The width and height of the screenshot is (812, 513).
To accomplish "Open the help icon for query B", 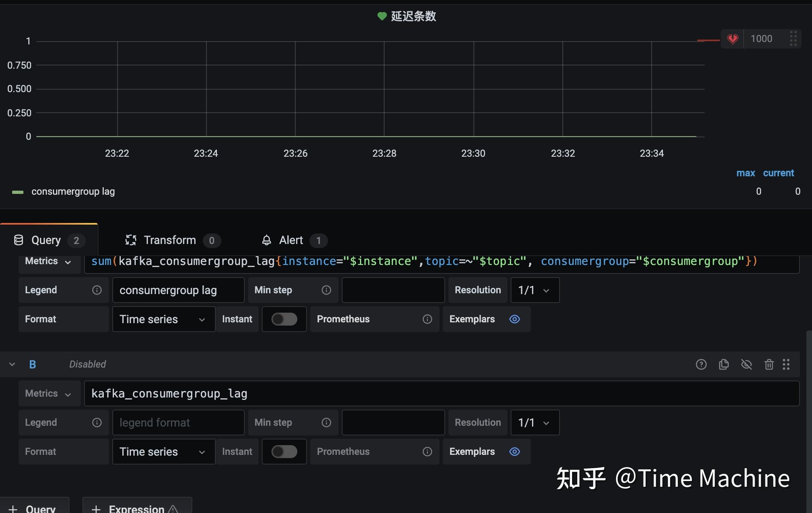I will tap(701, 364).
